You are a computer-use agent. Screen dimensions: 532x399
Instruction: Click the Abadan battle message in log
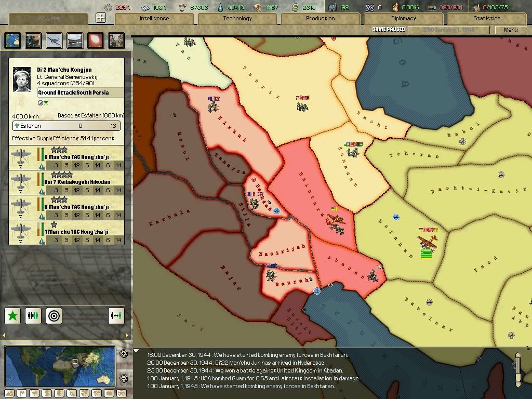point(245,370)
